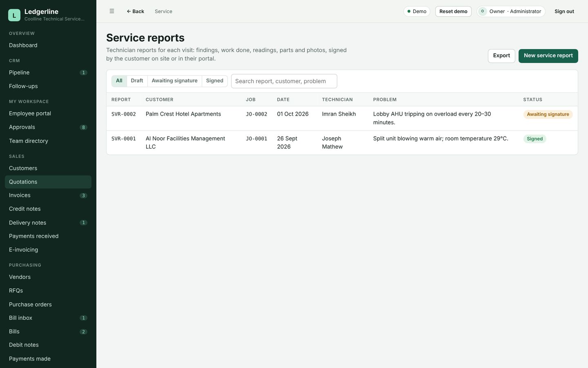
Task: Navigate to E-invoicing
Action: coord(48,250)
